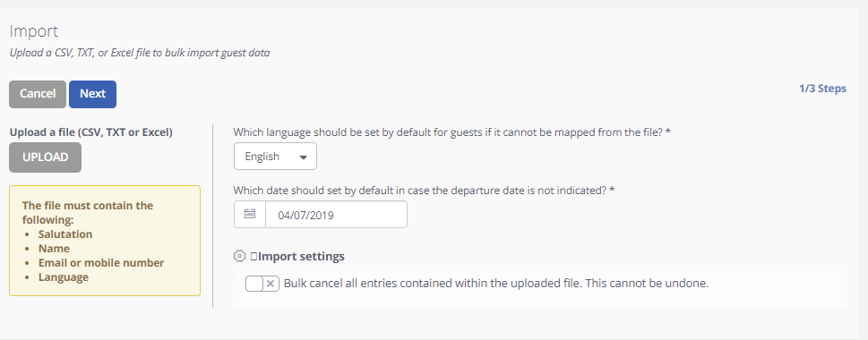Expand the language dropdown arrow

tap(303, 157)
